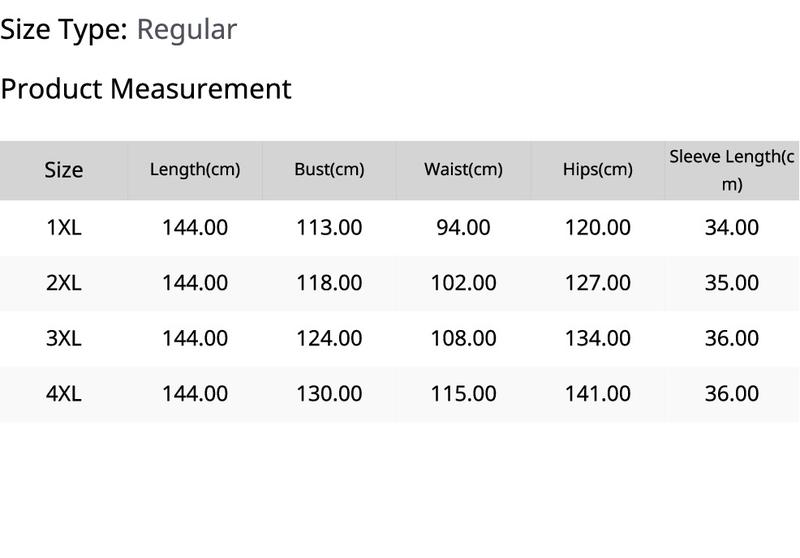
Task: Select the Sleeve Length(cm) header
Action: point(732,170)
